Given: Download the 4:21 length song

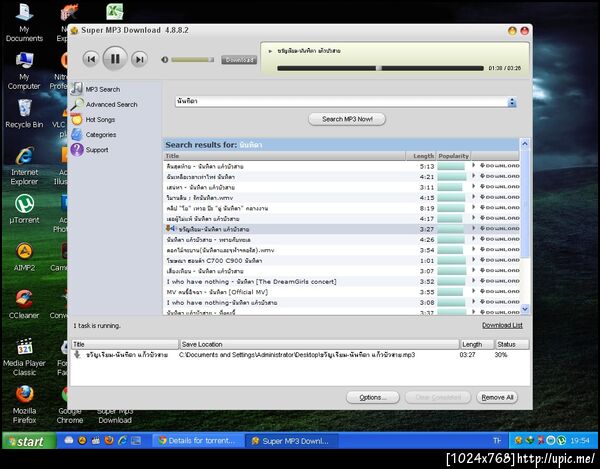Looking at the screenshot, I should pos(500,176).
